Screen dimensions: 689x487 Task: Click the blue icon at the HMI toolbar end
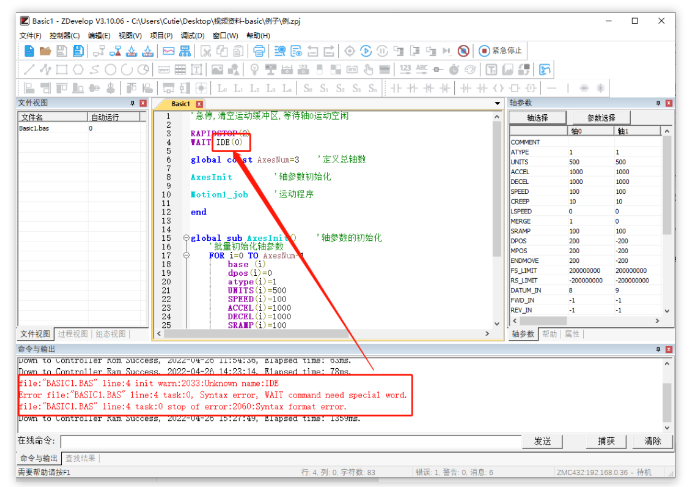click(544, 69)
